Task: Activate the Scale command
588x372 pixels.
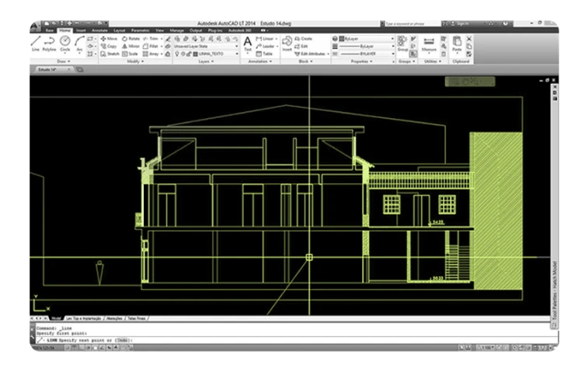Action: tap(130, 54)
